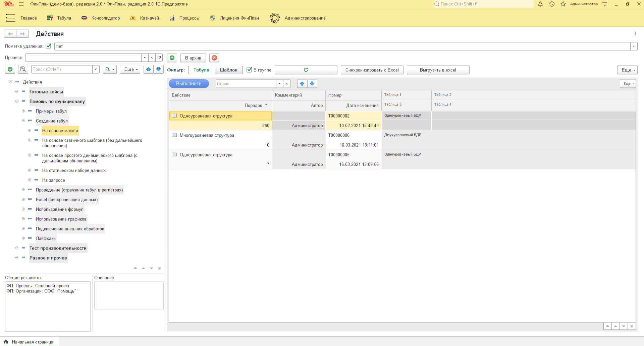This screenshot has height=346, width=644.
Task: Open the history clock icon
Action: coord(552,4)
